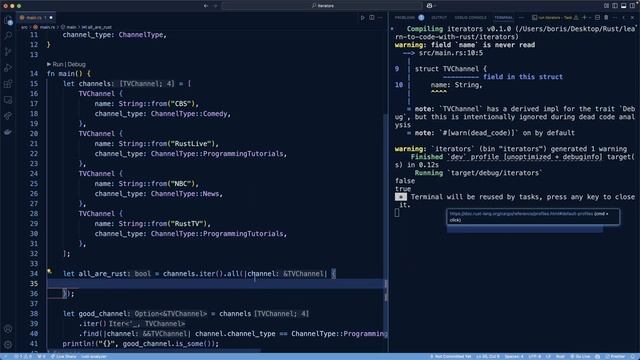Switch to the Debug Console tab
This screenshot has height=360, width=640.
[x=470, y=18]
